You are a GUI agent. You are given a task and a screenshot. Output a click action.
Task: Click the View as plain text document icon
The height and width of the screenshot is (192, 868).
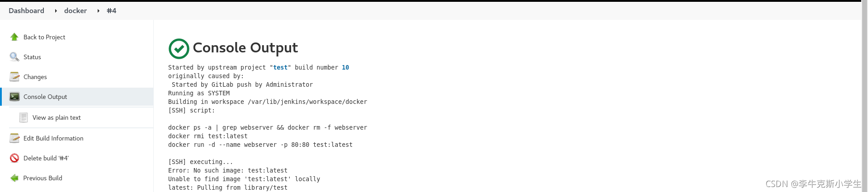pyautogui.click(x=24, y=117)
